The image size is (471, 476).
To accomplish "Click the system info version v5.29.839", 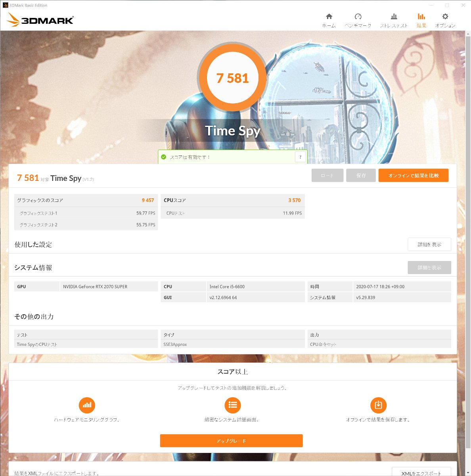I will [366, 297].
